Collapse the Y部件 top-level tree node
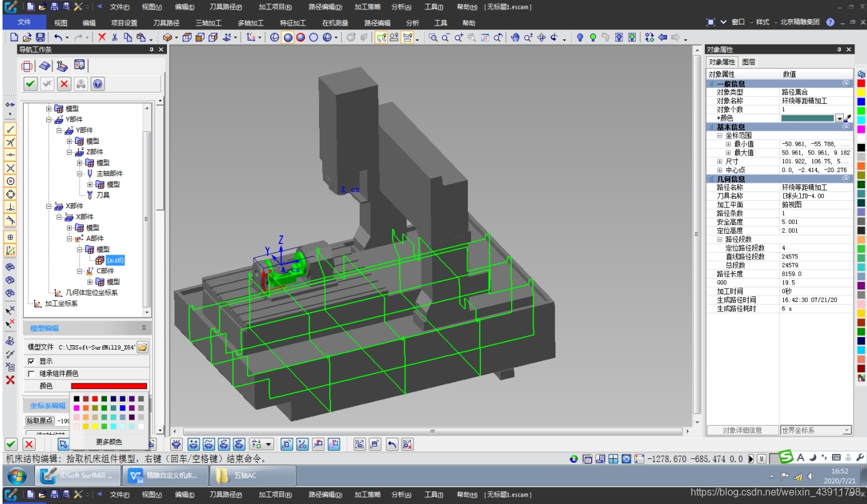This screenshot has width=867, height=504. click(49, 119)
